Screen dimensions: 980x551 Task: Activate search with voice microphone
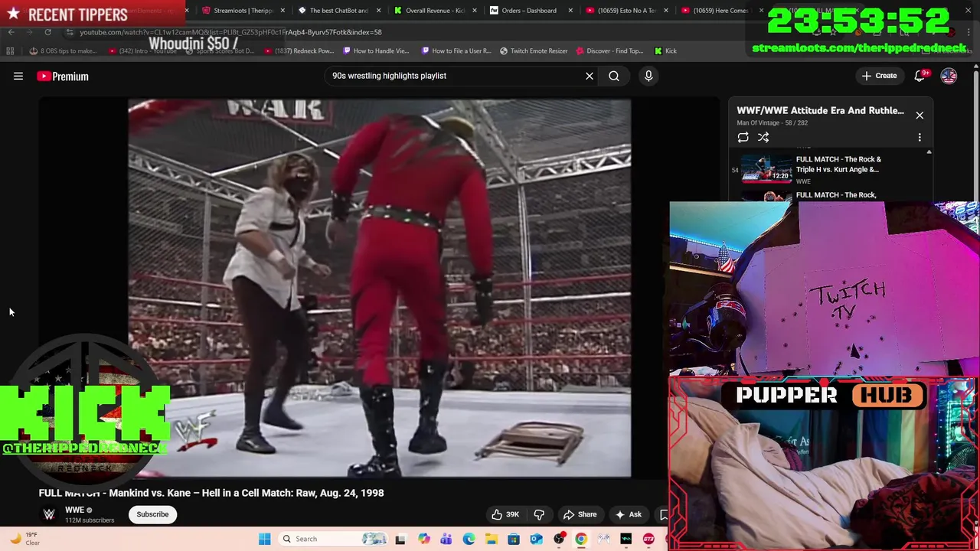648,76
